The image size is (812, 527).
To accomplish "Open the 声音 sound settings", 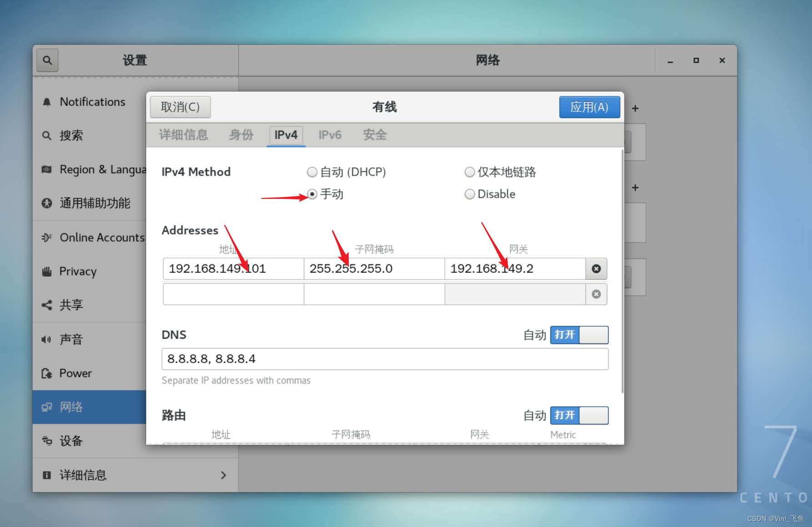I will 71,339.
